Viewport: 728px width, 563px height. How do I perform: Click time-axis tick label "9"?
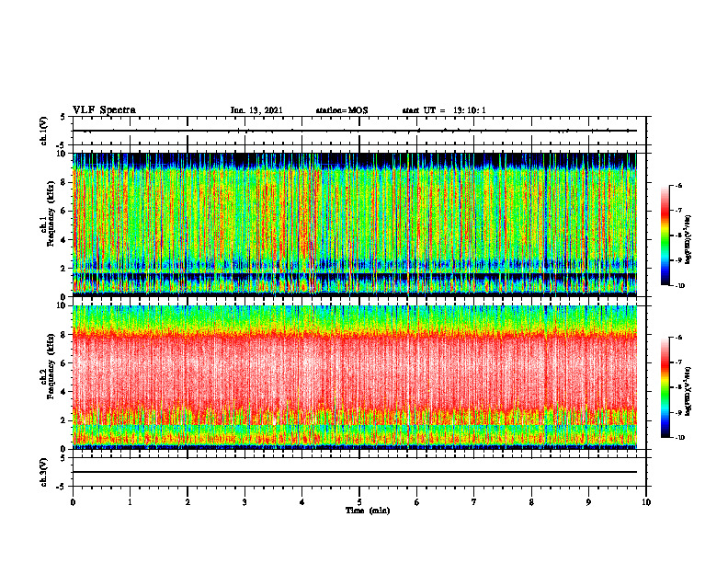tap(588, 502)
